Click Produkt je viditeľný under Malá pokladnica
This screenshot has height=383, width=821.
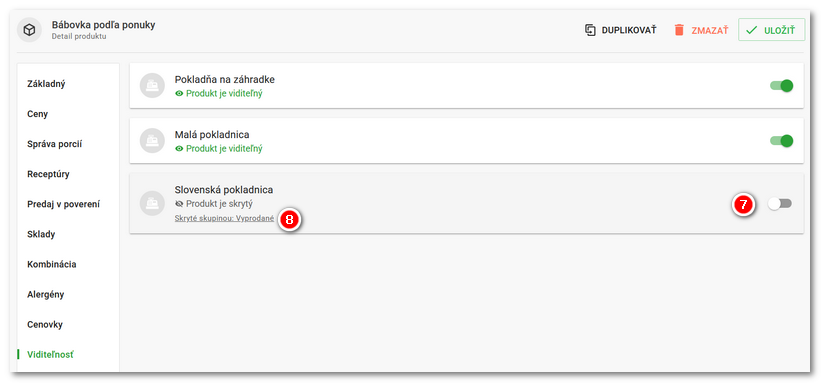point(224,149)
